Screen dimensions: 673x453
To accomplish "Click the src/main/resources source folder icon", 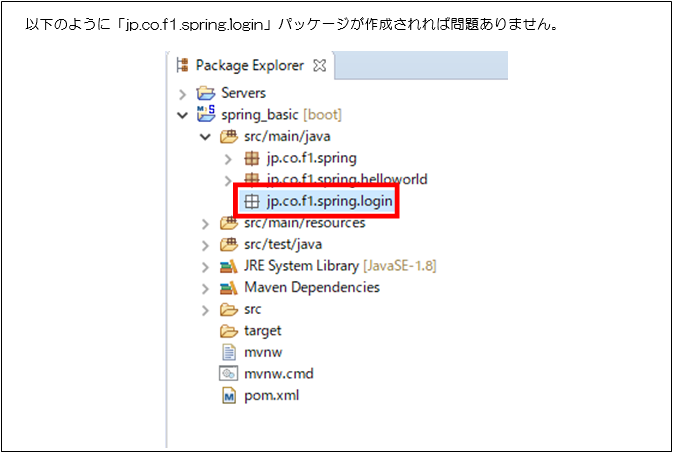I will (228, 223).
